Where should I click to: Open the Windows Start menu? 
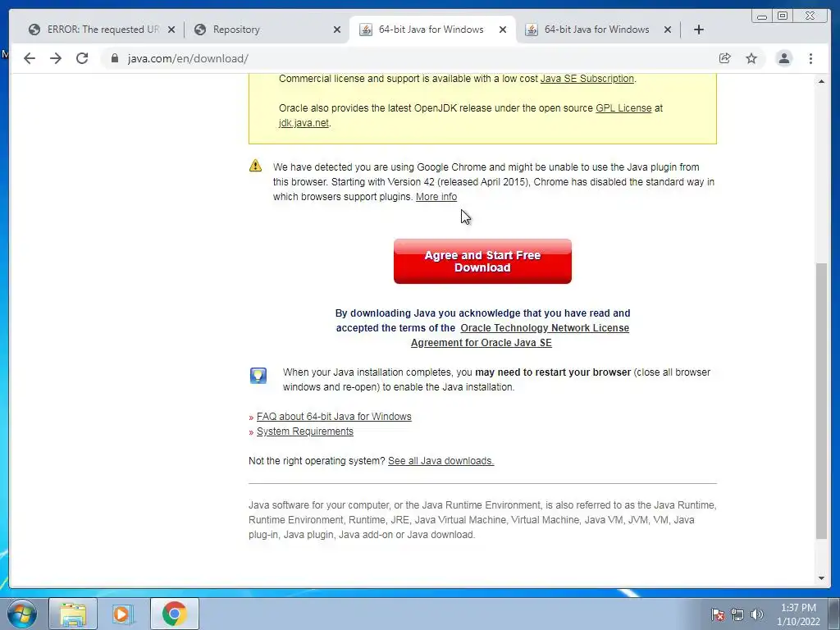[22, 614]
